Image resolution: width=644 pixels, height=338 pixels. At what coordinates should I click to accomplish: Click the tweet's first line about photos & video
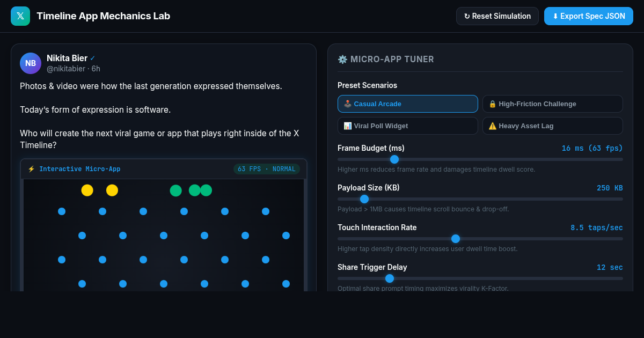pos(151,86)
